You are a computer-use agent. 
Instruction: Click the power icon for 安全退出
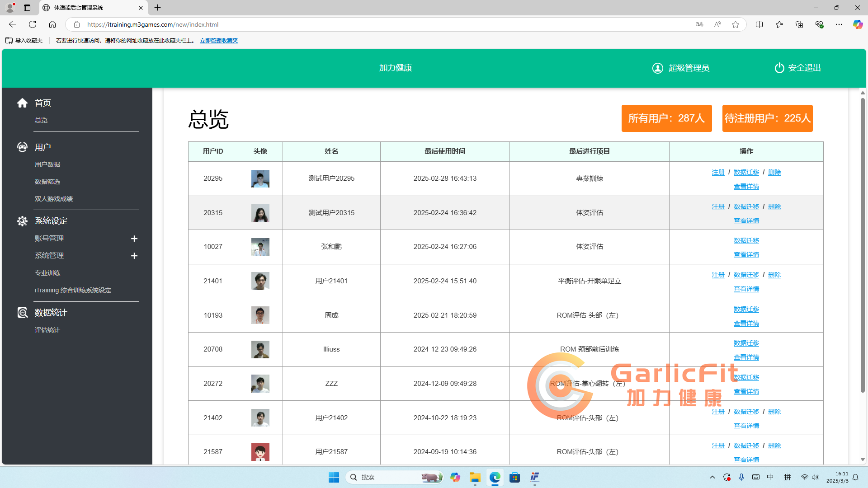[x=779, y=68]
